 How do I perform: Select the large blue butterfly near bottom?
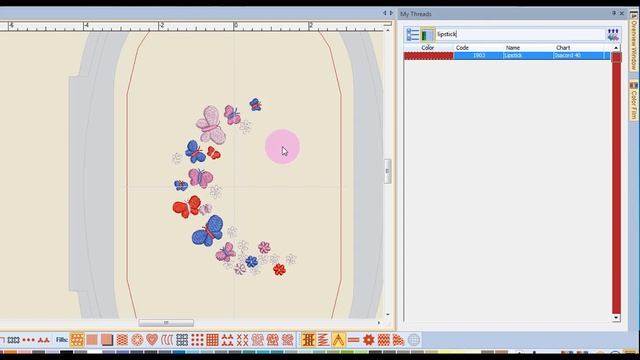[x=208, y=231]
